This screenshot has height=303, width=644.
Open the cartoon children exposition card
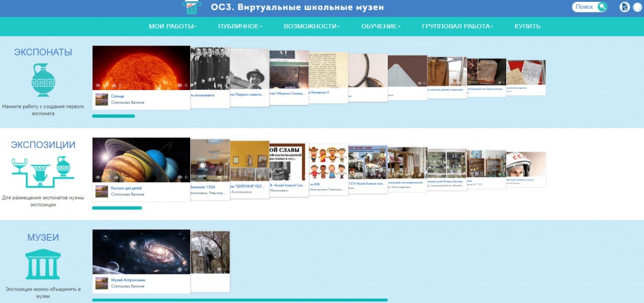328,169
